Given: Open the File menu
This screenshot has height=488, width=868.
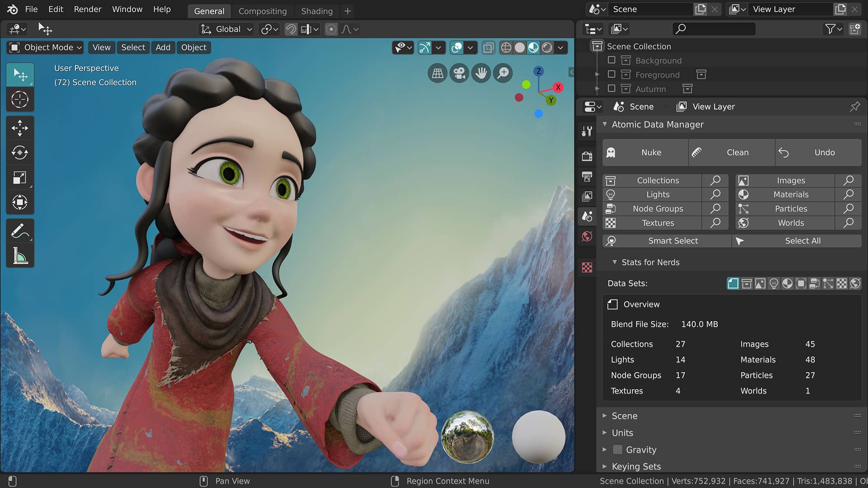Looking at the screenshot, I should 31,9.
